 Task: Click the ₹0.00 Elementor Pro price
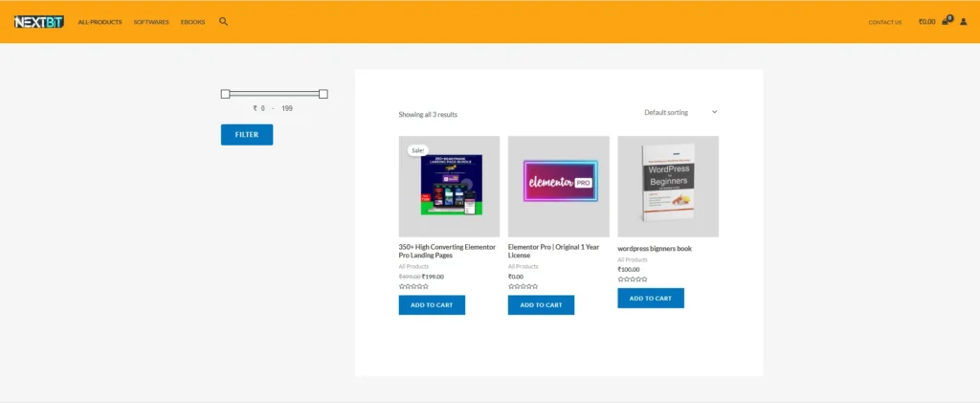516,276
